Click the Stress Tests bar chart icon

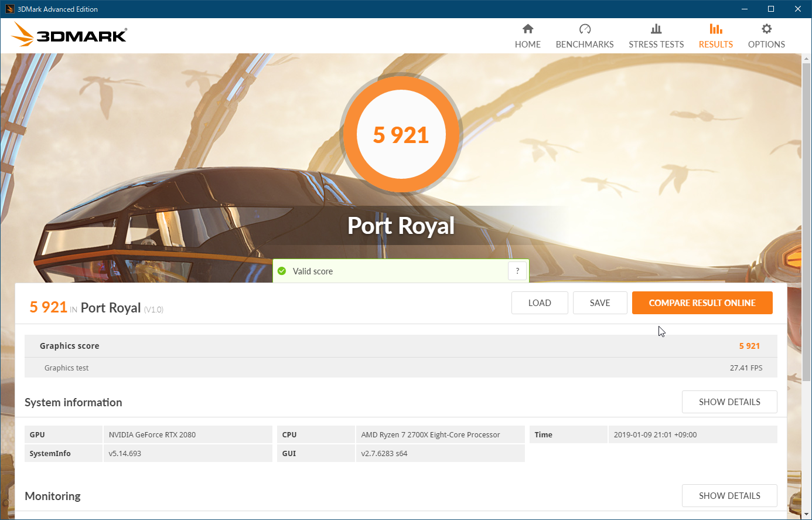coord(656,29)
